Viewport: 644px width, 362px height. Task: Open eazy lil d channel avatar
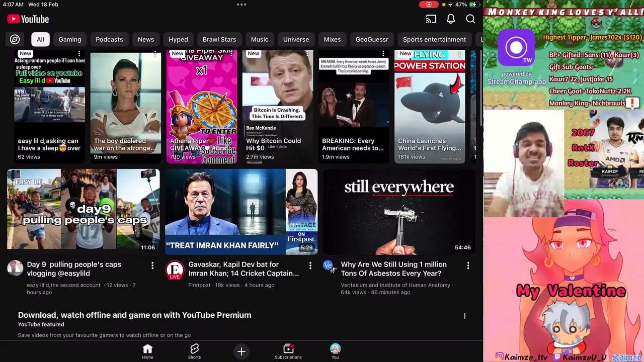click(15, 268)
